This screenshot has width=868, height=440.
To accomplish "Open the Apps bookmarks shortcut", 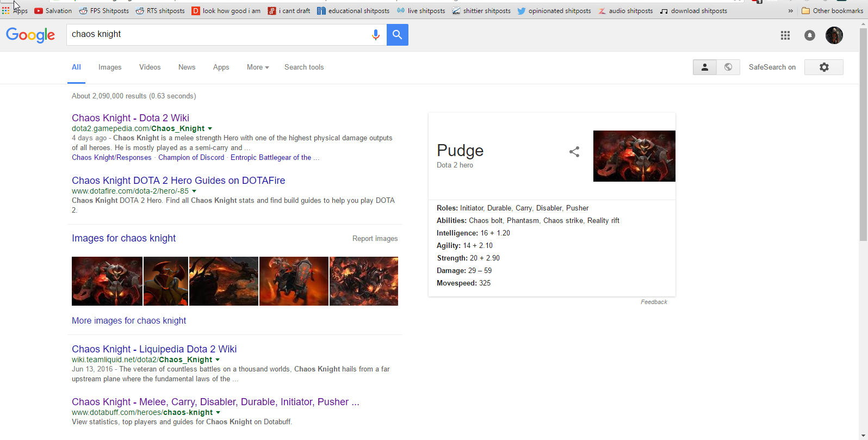I will [x=15, y=11].
